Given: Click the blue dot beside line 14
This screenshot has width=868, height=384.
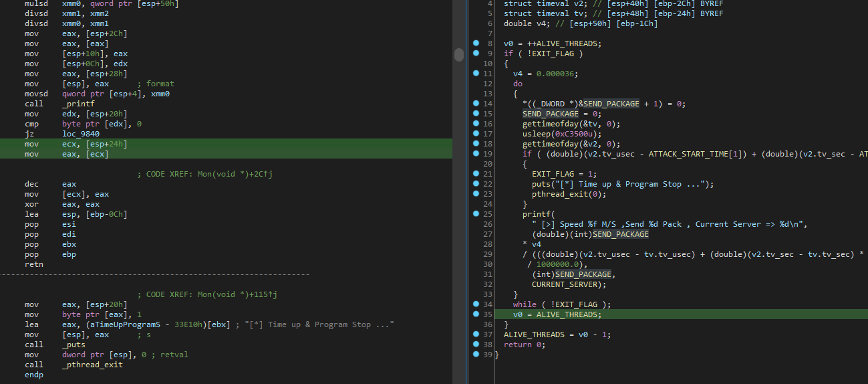Looking at the screenshot, I should tap(476, 104).
